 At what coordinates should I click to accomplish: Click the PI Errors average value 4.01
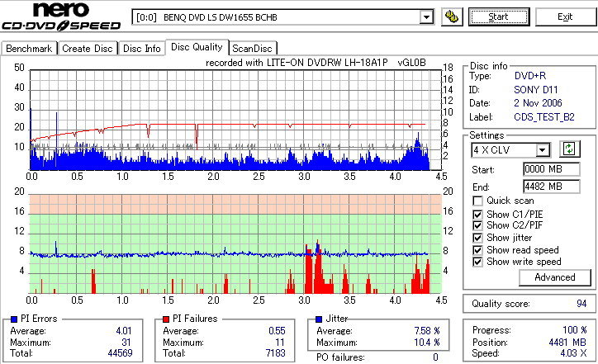tap(124, 331)
